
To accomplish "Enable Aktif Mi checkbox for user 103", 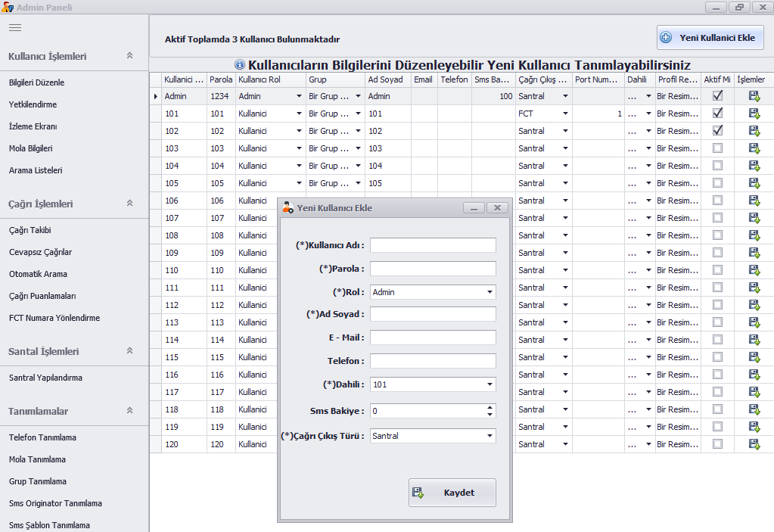I will pos(717,148).
